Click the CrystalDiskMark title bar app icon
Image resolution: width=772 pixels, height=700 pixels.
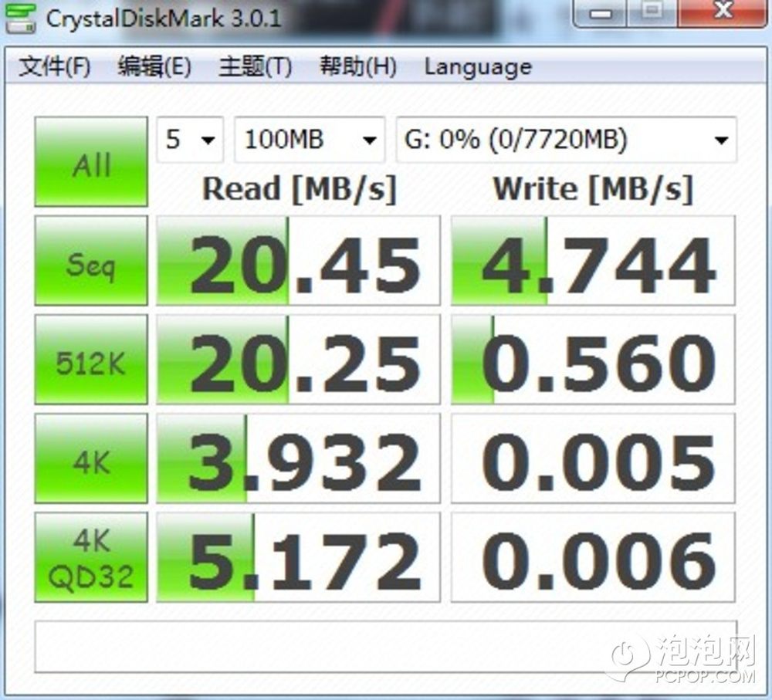click(x=20, y=19)
